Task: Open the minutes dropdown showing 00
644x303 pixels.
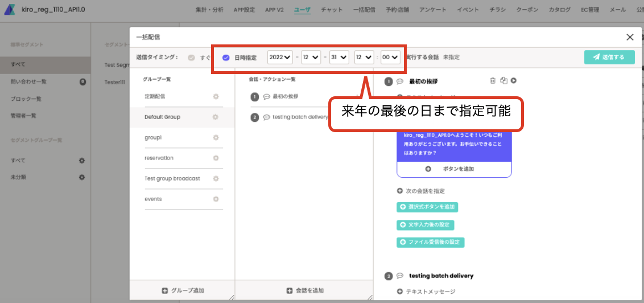Action: pyautogui.click(x=390, y=58)
